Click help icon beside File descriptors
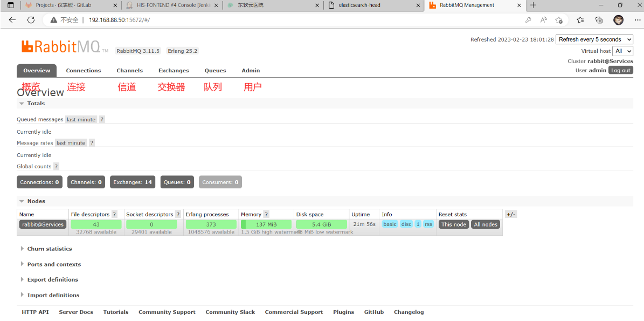 [x=115, y=215]
